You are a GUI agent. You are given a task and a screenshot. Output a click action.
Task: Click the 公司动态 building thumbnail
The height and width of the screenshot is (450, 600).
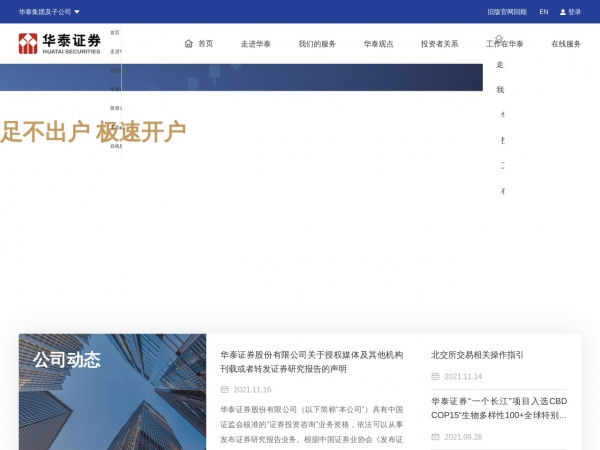pyautogui.click(x=112, y=392)
